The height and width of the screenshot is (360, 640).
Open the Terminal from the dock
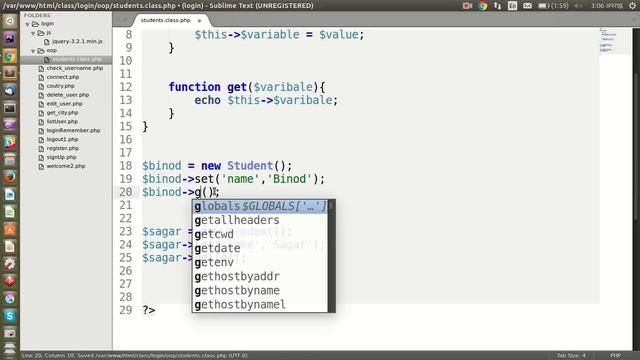(x=9, y=108)
